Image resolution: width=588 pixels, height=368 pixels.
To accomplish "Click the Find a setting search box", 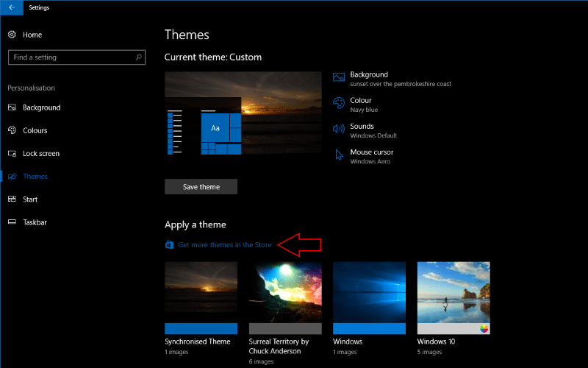I will tap(76, 57).
